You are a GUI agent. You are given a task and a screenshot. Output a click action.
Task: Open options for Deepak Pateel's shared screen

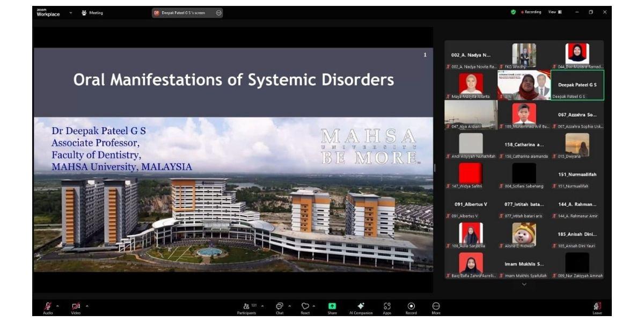pos(219,13)
